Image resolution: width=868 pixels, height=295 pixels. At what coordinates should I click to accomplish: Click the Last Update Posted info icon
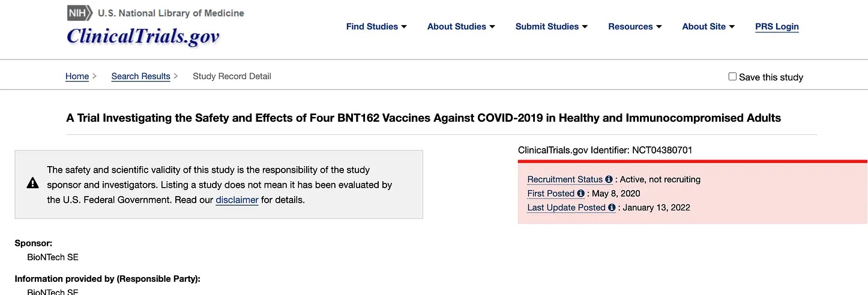[x=612, y=207]
